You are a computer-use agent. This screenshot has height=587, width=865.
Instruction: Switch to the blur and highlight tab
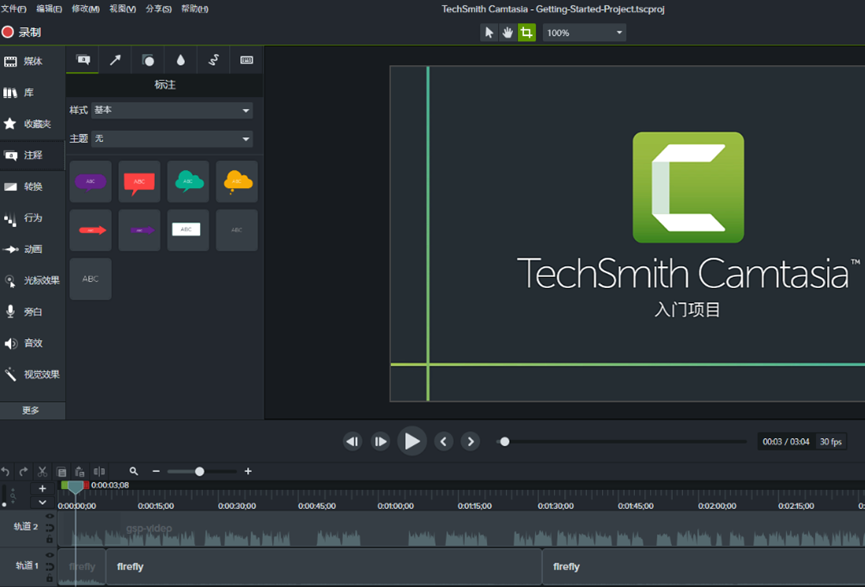coord(180,60)
